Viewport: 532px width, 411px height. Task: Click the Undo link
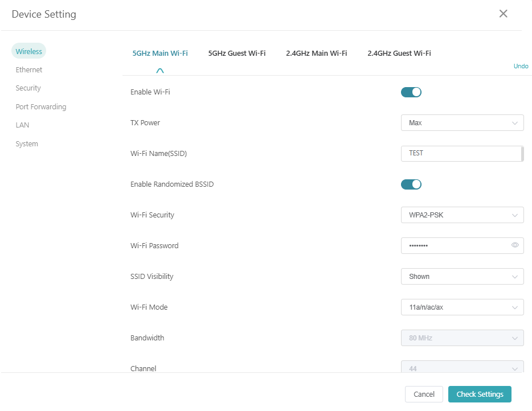tap(521, 66)
